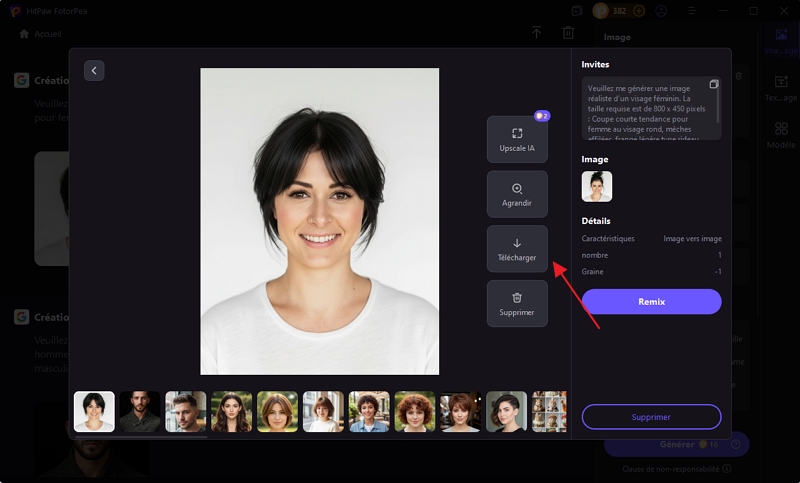Go to the Accueil home tab

(x=40, y=33)
